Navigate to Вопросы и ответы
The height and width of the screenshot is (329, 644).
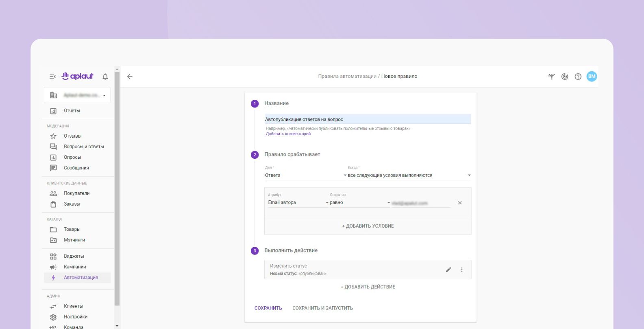[x=84, y=147]
